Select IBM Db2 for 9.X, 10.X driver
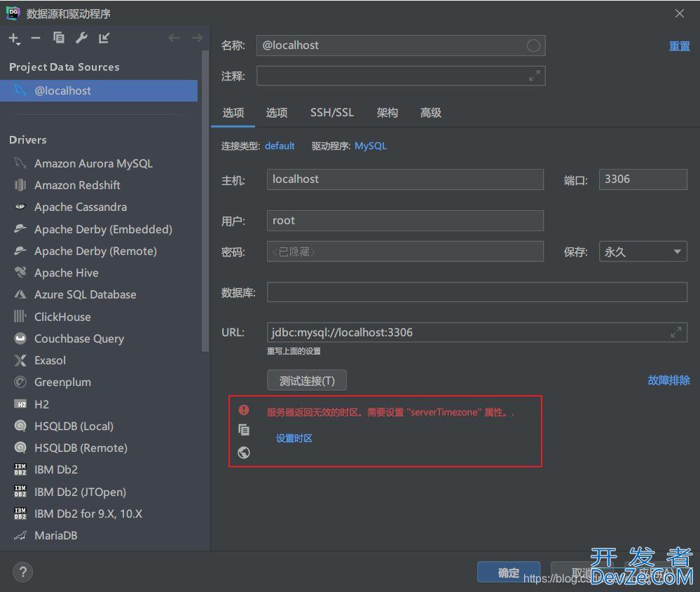 (100, 514)
